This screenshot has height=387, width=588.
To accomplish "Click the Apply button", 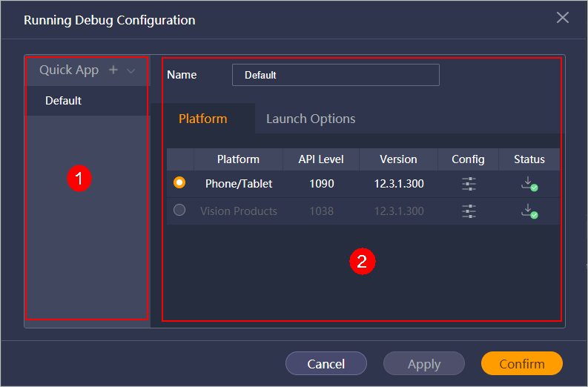I will 423,363.
